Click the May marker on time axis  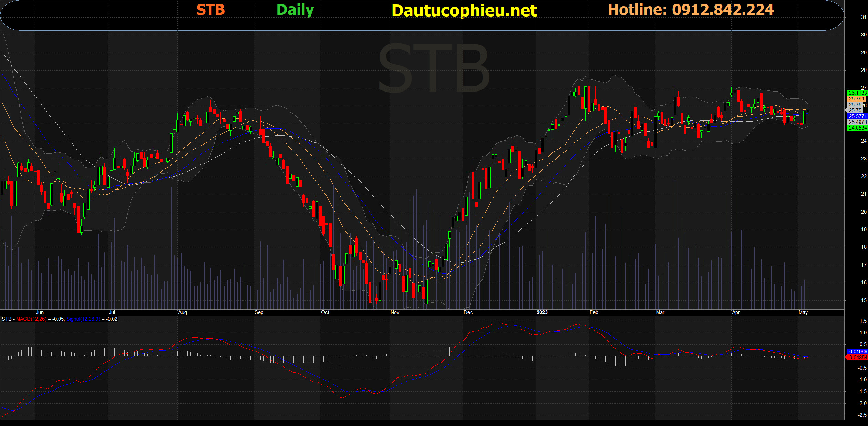803,312
